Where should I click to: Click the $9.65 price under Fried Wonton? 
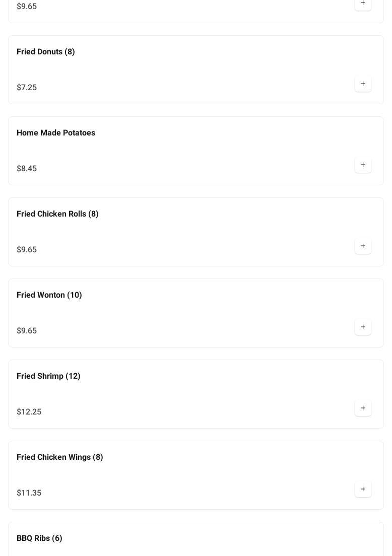pyautogui.click(x=27, y=331)
